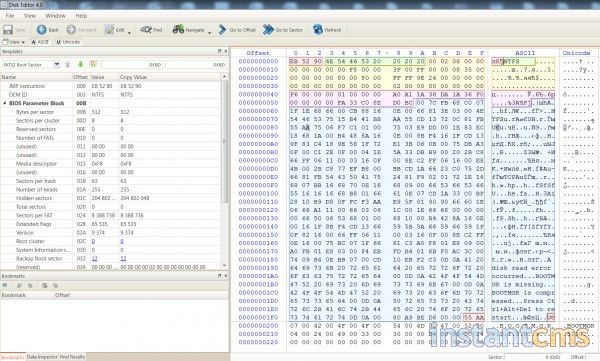Select the Bytes per sector row
The height and width of the screenshot is (361, 600).
pos(111,112)
